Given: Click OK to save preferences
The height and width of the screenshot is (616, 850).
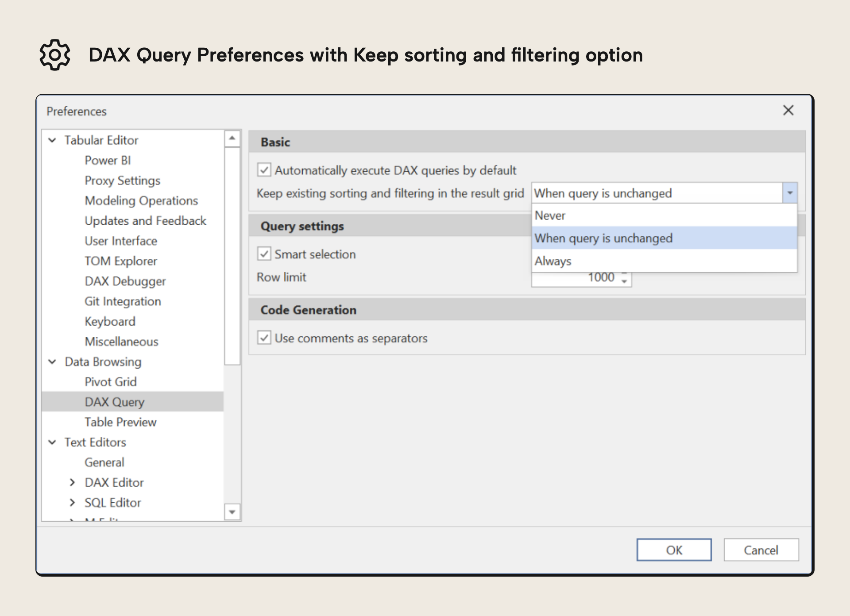Looking at the screenshot, I should [674, 550].
